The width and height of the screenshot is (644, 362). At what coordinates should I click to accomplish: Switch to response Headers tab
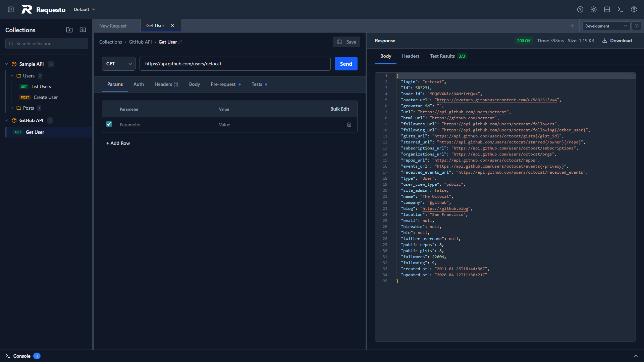[411, 56]
